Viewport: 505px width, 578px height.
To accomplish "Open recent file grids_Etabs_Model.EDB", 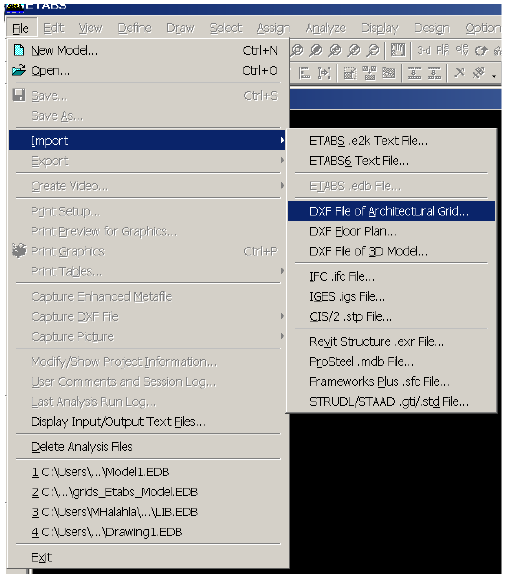I will [147, 492].
